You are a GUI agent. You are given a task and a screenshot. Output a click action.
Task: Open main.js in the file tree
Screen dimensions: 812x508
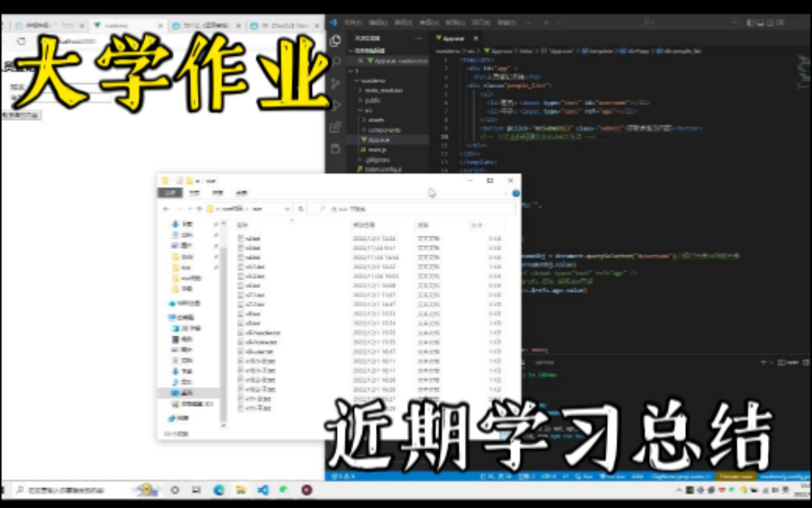click(377, 150)
